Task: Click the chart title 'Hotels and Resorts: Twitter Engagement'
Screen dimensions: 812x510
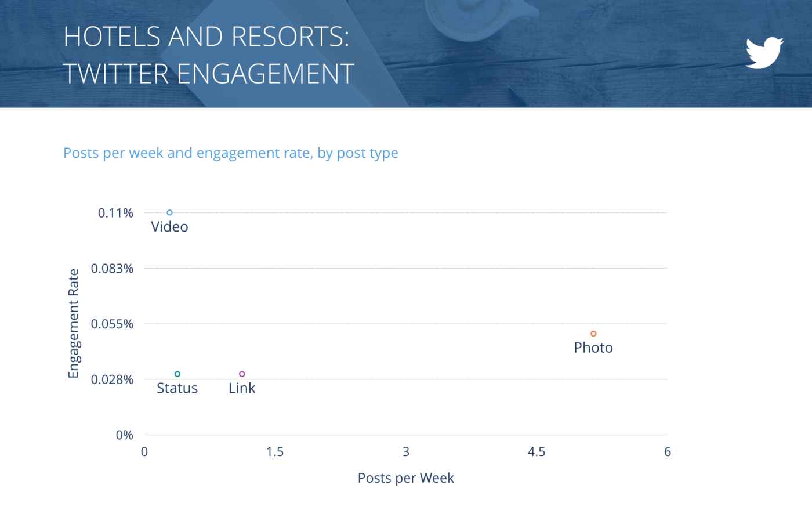Action: [208, 55]
